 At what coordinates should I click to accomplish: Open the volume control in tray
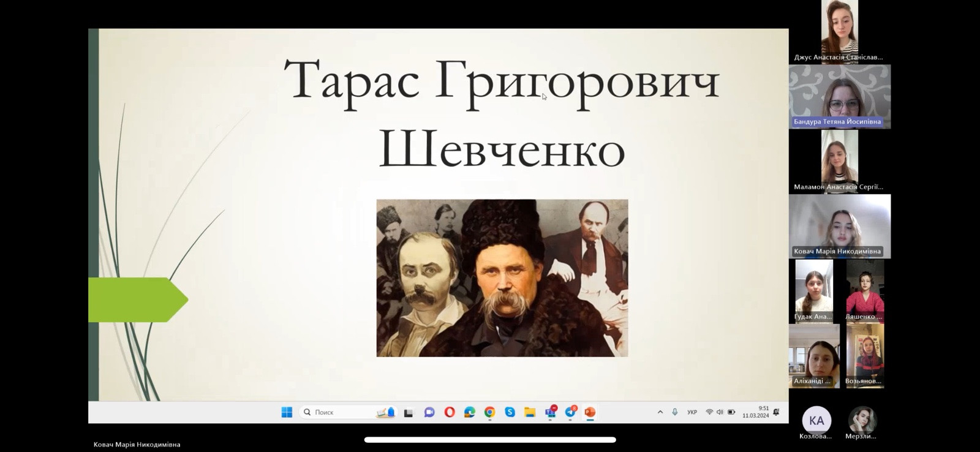click(720, 412)
